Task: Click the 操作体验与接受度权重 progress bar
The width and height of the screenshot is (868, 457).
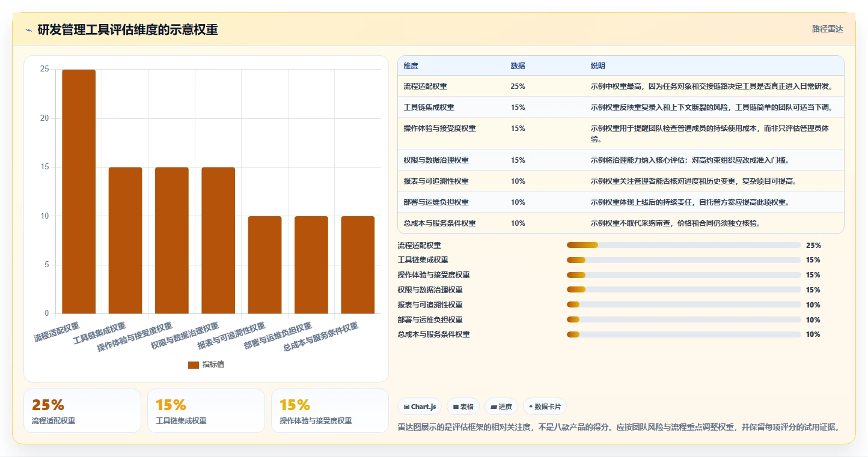Action: click(683, 275)
